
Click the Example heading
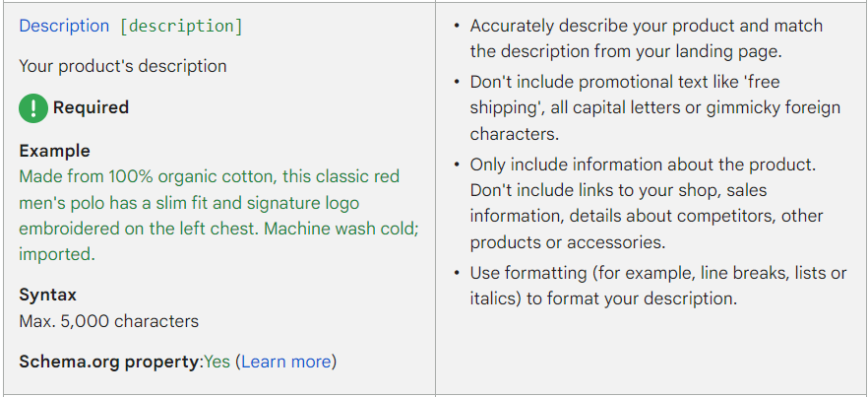click(54, 151)
